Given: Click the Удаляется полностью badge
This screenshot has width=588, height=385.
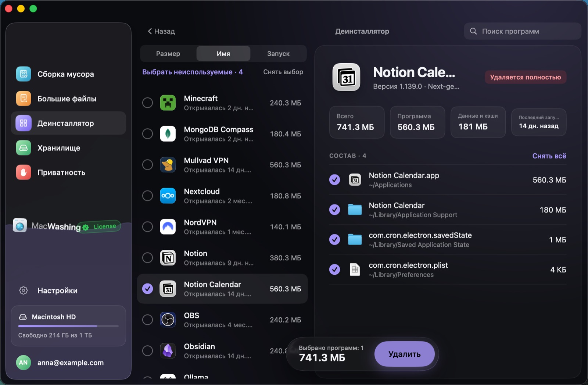Looking at the screenshot, I should click(526, 77).
